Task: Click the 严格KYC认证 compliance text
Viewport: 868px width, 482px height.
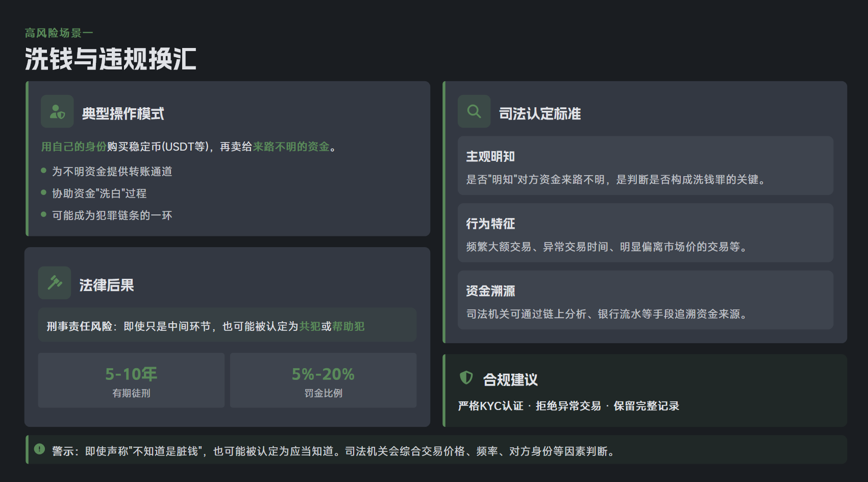Action: (490, 406)
